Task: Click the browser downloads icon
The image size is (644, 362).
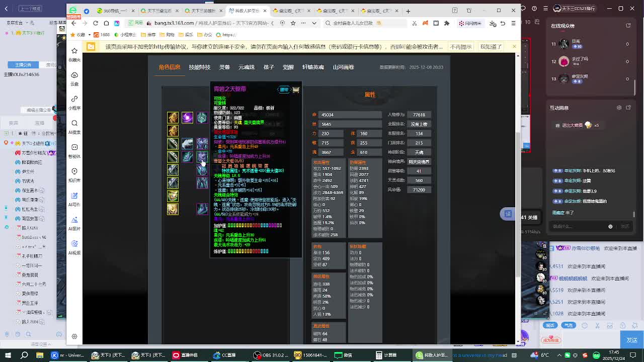Action: tap(492, 23)
